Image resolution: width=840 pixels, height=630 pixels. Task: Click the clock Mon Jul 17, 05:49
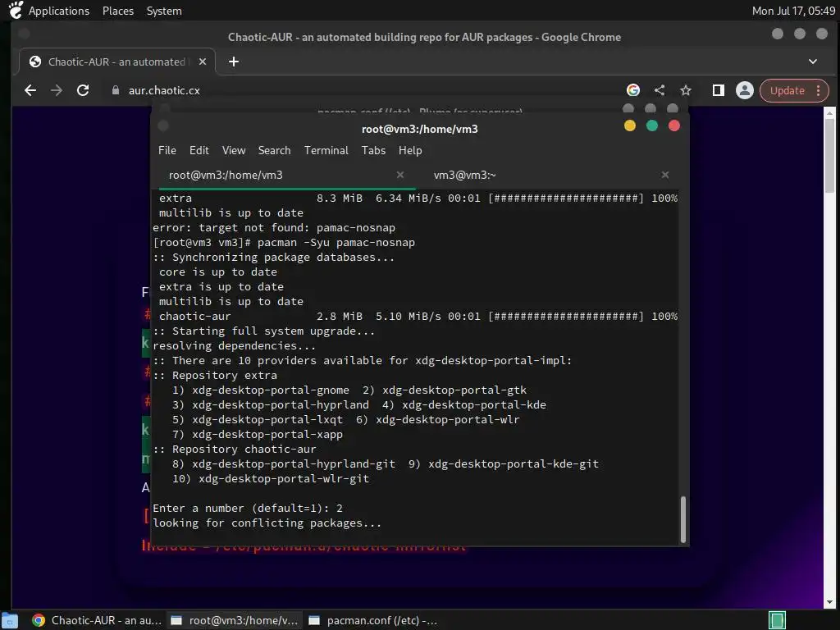coord(793,11)
